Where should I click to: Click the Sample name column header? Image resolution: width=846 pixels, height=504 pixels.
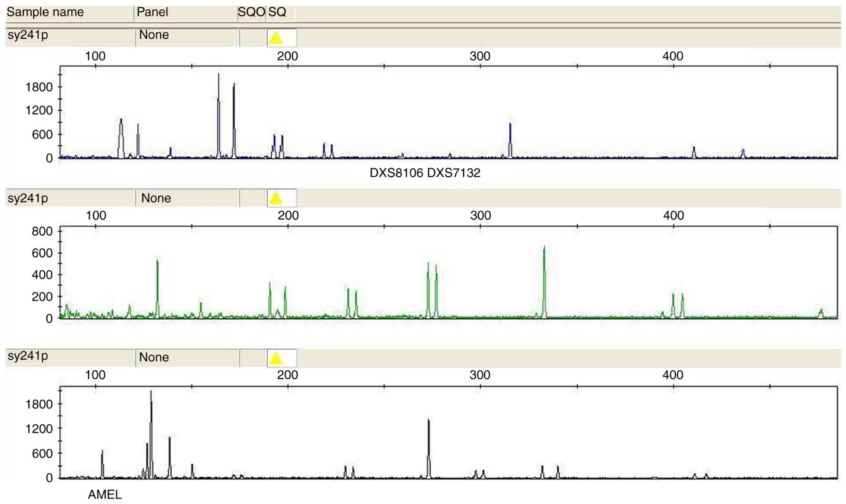pos(45,12)
